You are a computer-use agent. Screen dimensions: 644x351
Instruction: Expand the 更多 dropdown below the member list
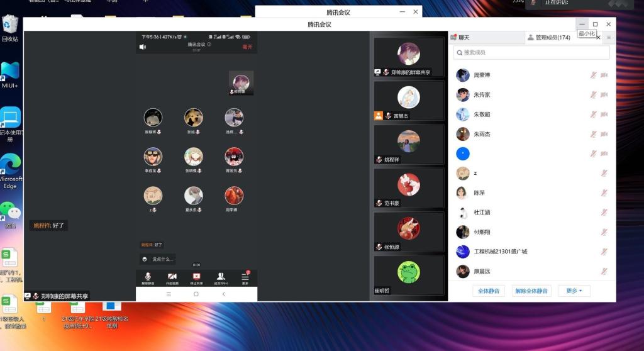[x=574, y=291]
